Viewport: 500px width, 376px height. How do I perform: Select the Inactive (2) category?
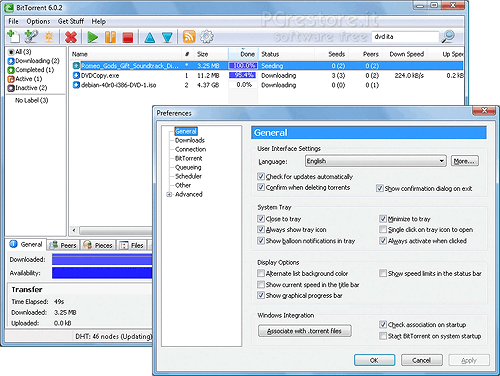point(27,88)
